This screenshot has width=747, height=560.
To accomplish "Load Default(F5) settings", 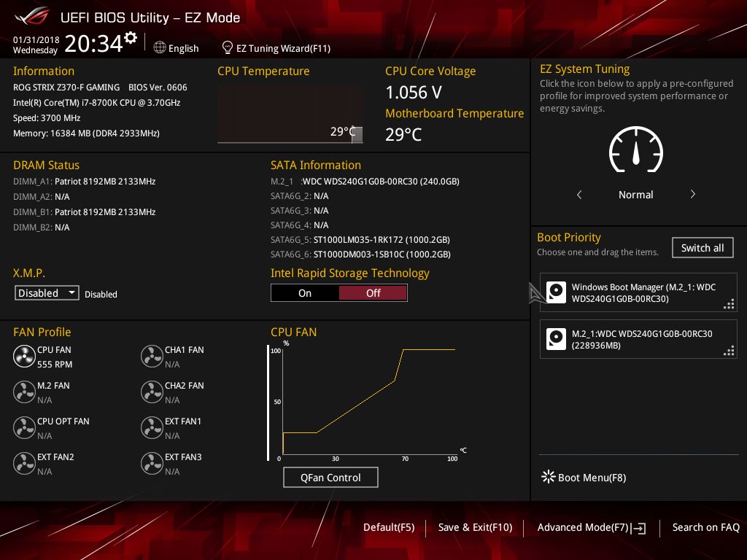I will point(389,528).
